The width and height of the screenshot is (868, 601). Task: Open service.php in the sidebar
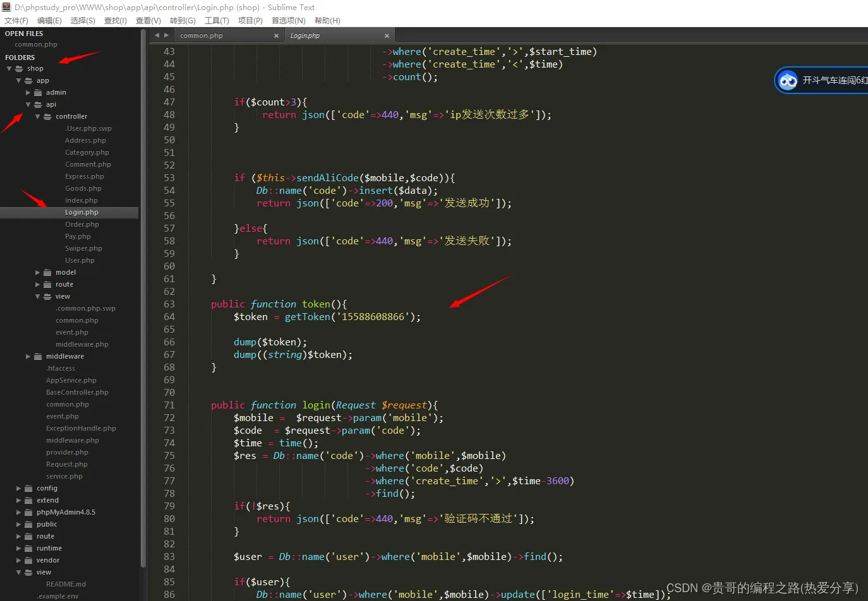[x=64, y=476]
